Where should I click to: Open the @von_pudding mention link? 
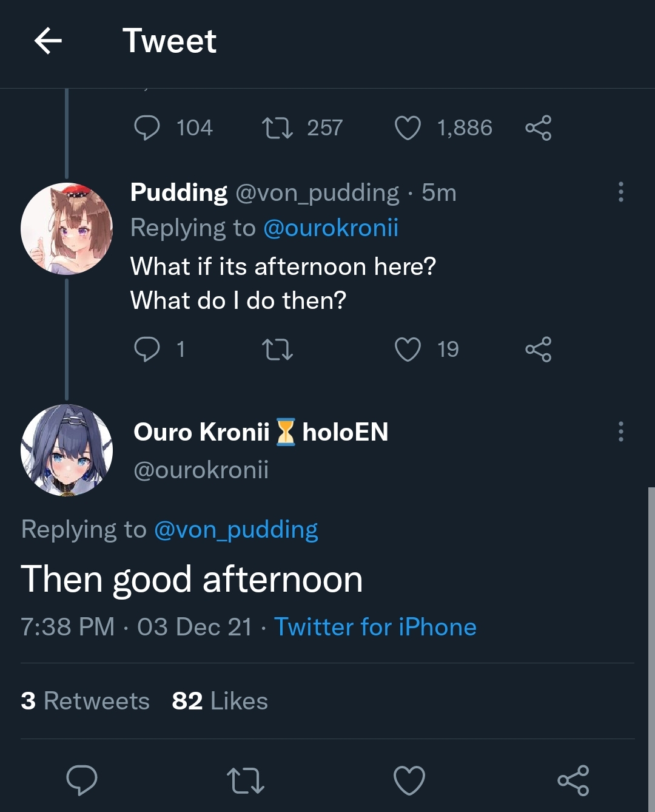236,530
